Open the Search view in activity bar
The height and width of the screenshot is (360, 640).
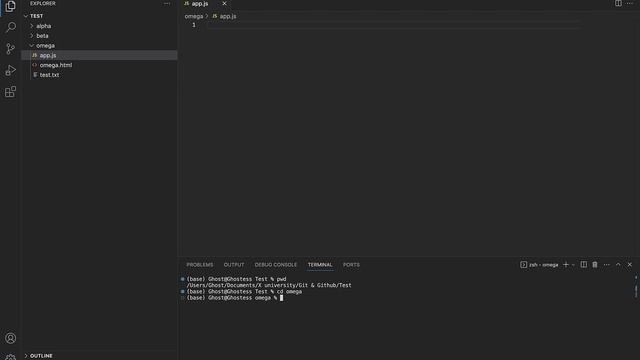11,27
